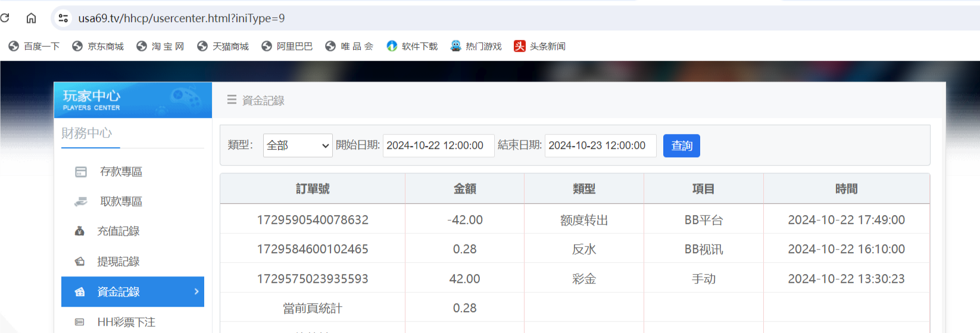
Task: Click 金額 column header
Action: [465, 189]
